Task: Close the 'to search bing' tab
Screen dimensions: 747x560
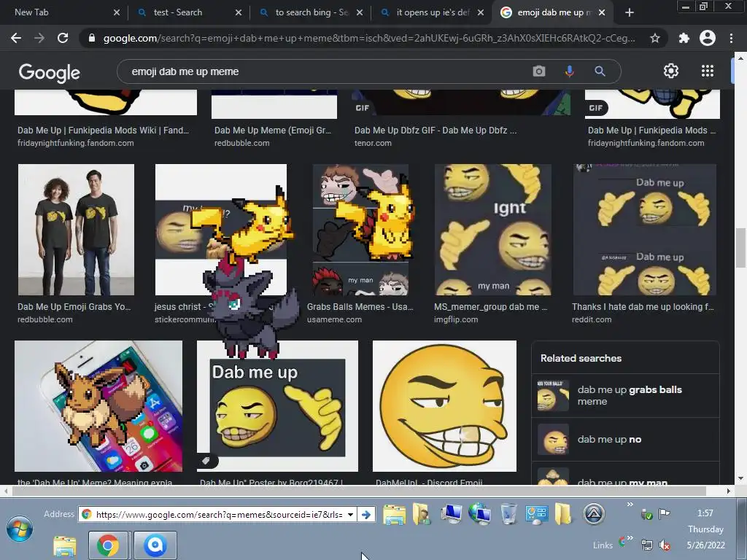Action: click(360, 12)
